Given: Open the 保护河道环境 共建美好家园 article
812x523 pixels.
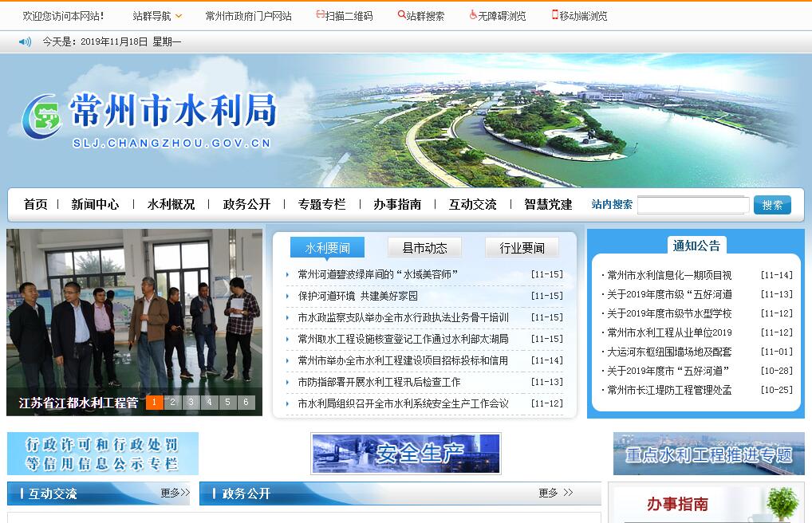Looking at the screenshot, I should (357, 296).
